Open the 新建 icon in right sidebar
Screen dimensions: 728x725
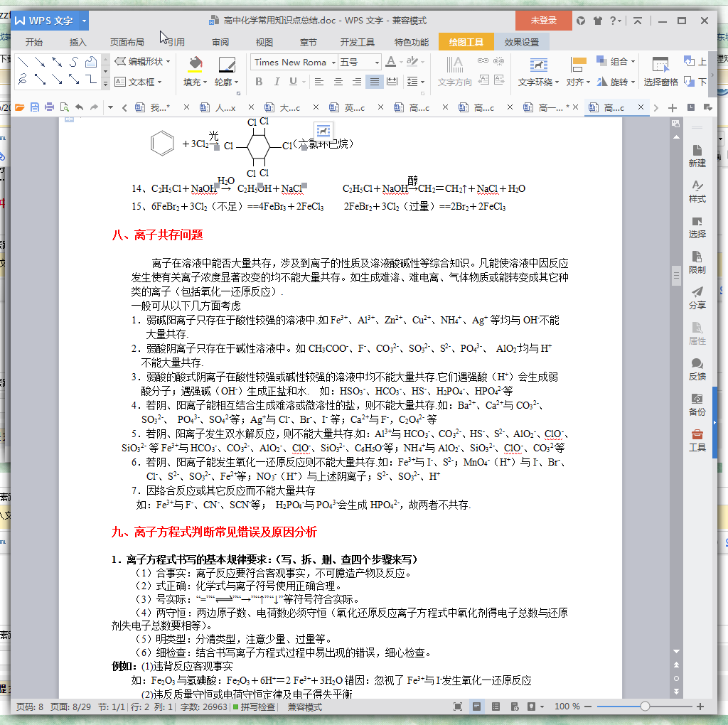click(697, 156)
